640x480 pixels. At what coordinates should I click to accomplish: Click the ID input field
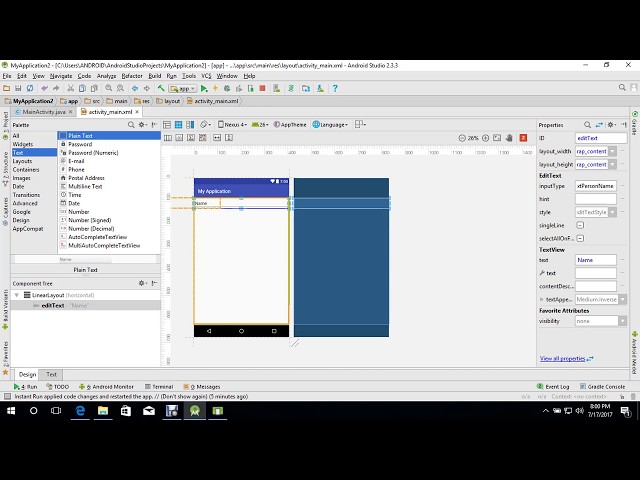tap(601, 138)
